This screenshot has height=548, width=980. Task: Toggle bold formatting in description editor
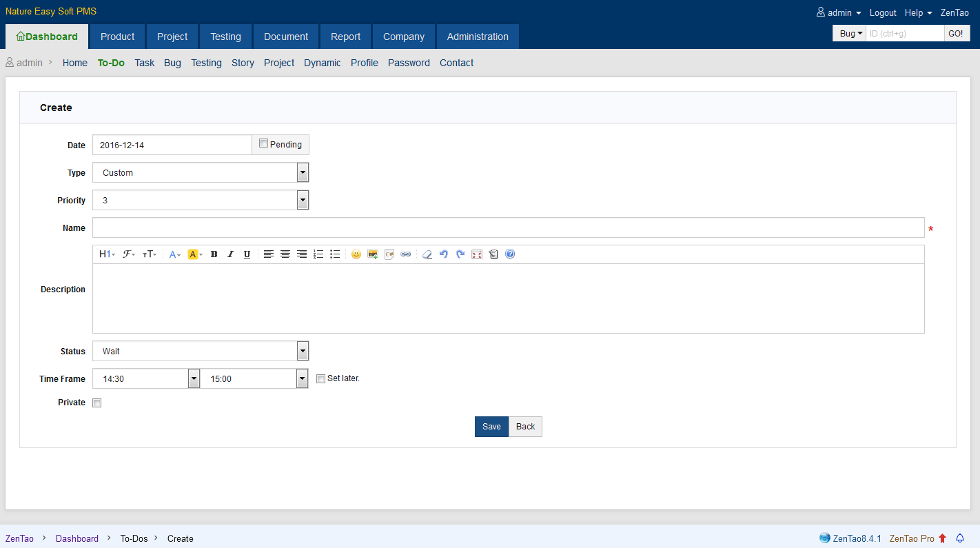(214, 254)
